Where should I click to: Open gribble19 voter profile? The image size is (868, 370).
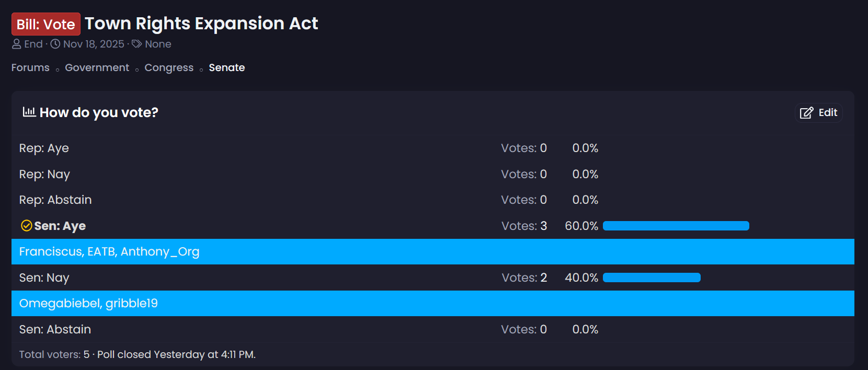pos(131,303)
